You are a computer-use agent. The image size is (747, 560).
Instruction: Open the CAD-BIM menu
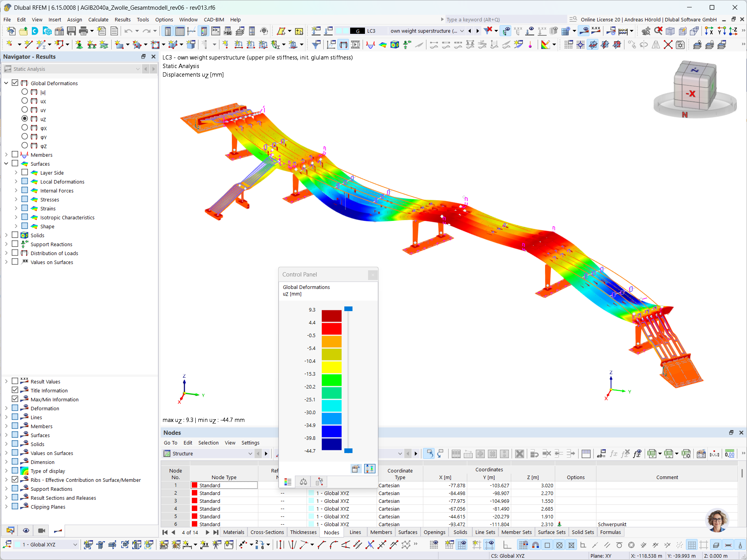[x=214, y=19]
